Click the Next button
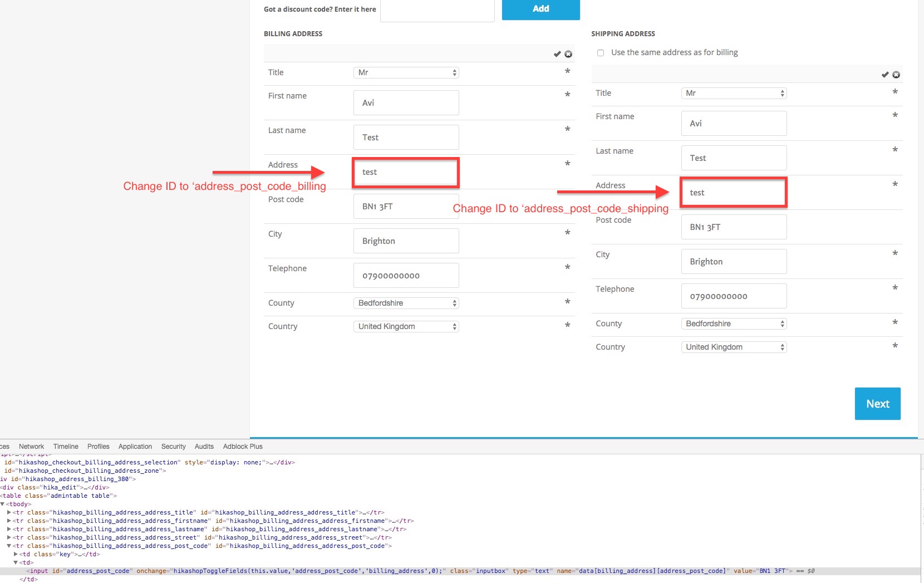This screenshot has height=583, width=924. click(878, 404)
